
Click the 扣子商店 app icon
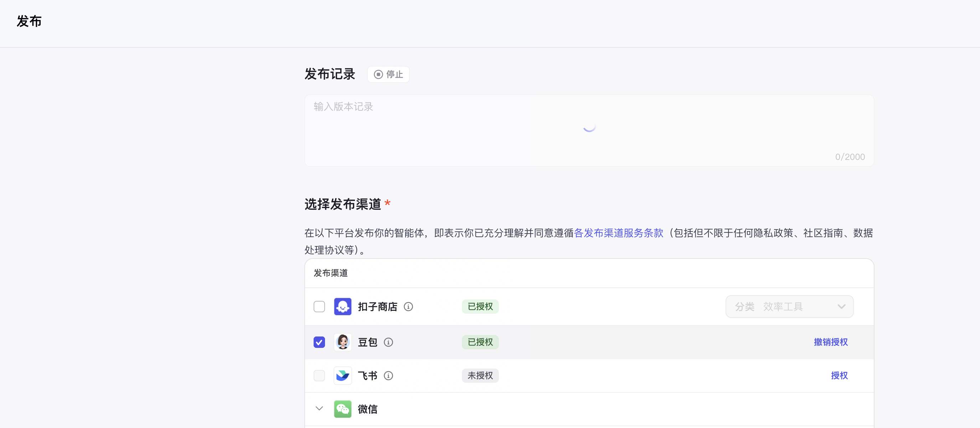tap(342, 306)
